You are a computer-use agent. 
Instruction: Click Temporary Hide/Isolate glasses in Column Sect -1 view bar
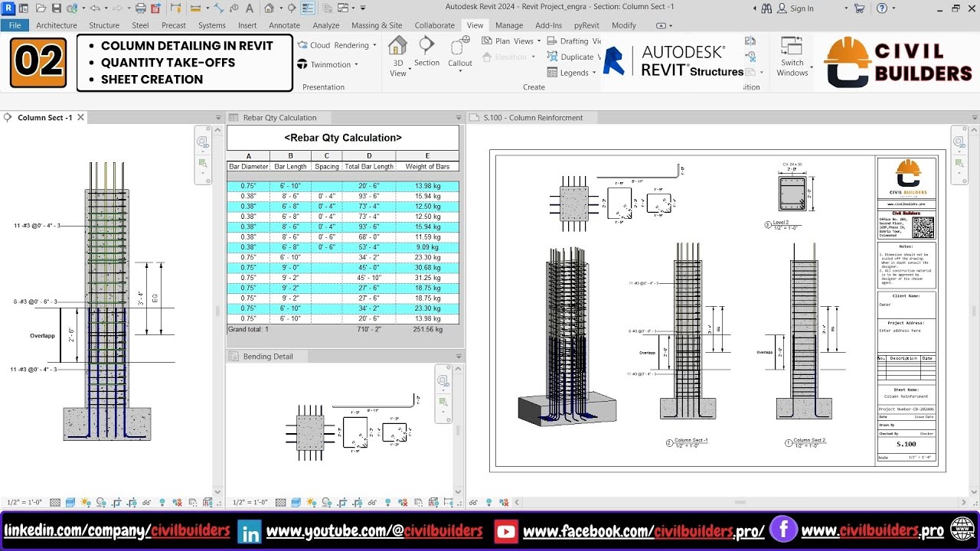pyautogui.click(x=146, y=502)
